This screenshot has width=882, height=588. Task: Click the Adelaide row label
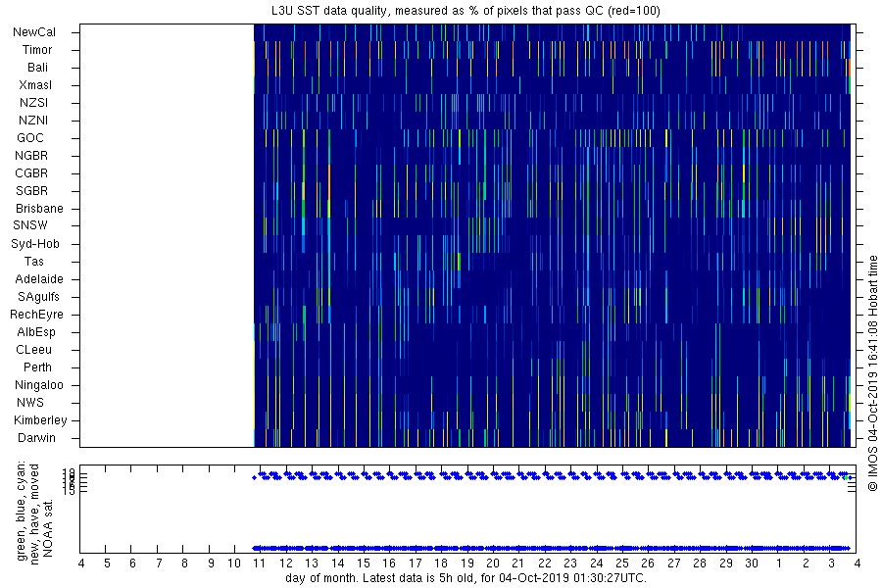pos(39,279)
